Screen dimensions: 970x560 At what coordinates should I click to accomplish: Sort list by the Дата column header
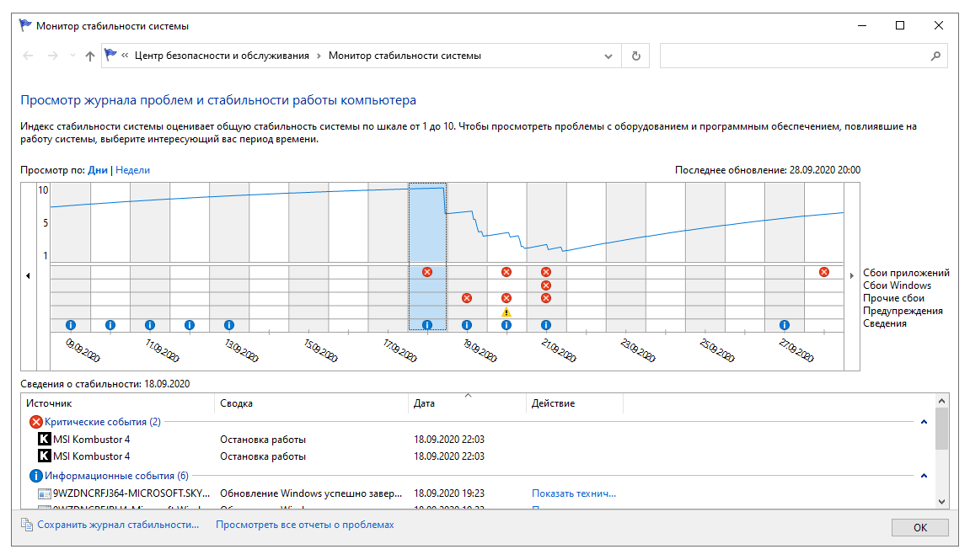425,403
